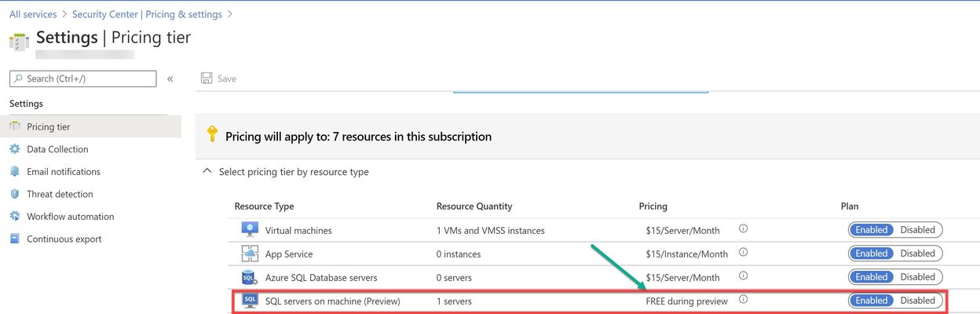Click the Virtual machines resource icon

pos(250,230)
